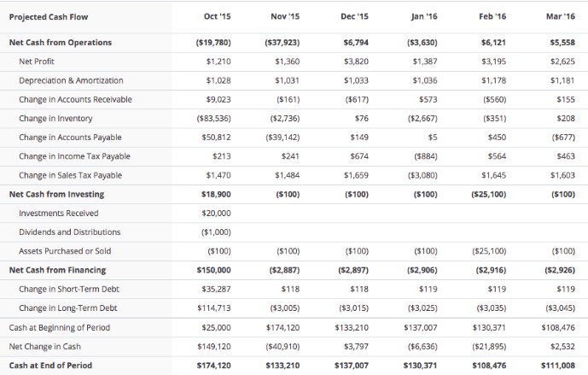Click Change in Accounts Receivable label

[x=75, y=99]
